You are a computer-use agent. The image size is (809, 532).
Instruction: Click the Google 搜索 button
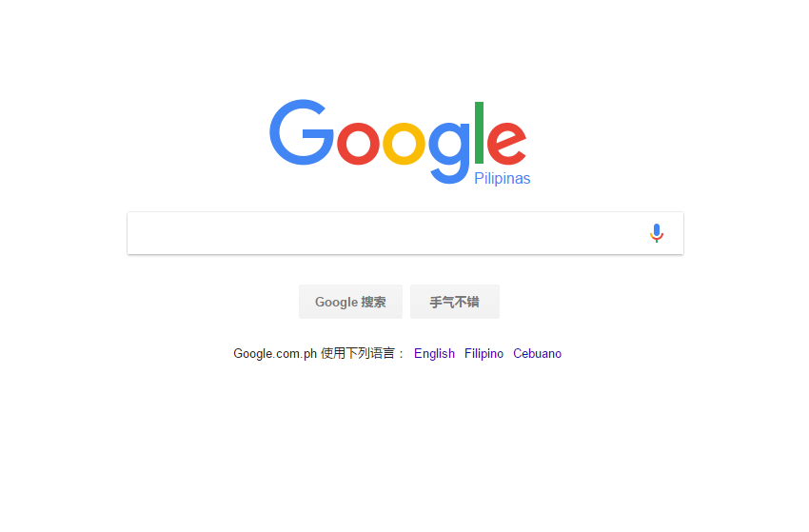click(350, 302)
